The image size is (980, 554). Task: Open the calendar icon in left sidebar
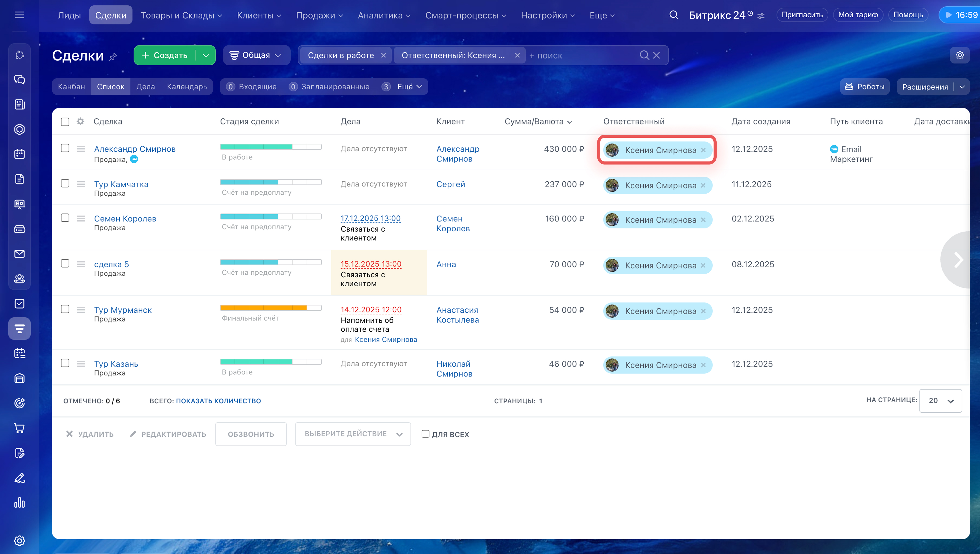pos(19,154)
